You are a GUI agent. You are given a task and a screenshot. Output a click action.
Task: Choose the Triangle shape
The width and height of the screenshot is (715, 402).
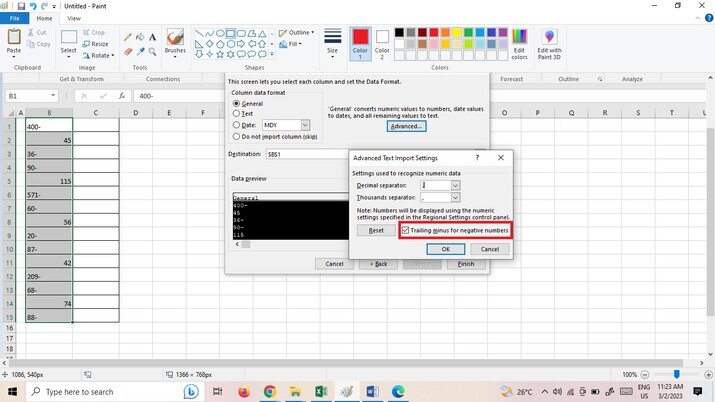click(x=262, y=34)
